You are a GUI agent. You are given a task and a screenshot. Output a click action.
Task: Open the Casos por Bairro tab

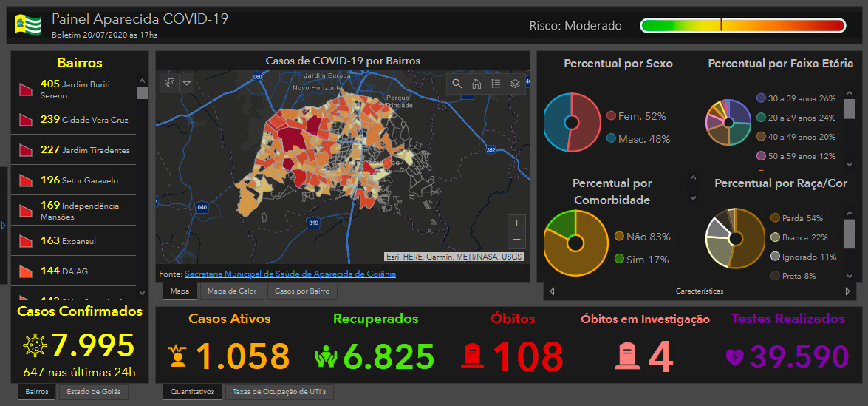(x=302, y=291)
